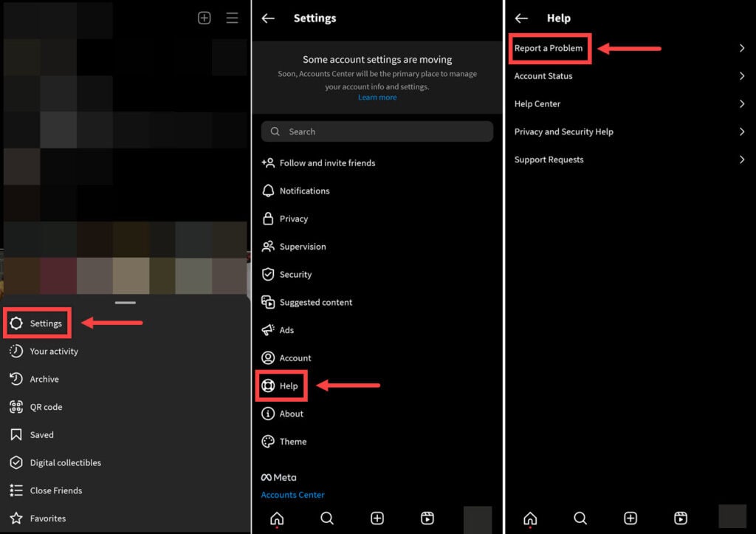The width and height of the screenshot is (756, 534).
Task: Click the Help lifebuoy icon
Action: coord(268,386)
